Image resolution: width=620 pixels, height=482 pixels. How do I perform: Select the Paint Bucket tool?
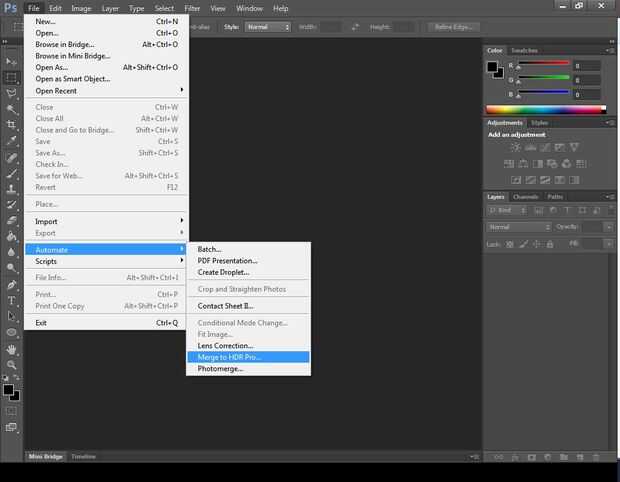tap(11, 236)
